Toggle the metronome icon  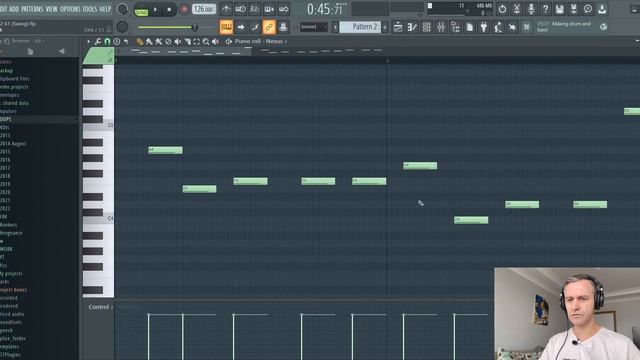226,9
